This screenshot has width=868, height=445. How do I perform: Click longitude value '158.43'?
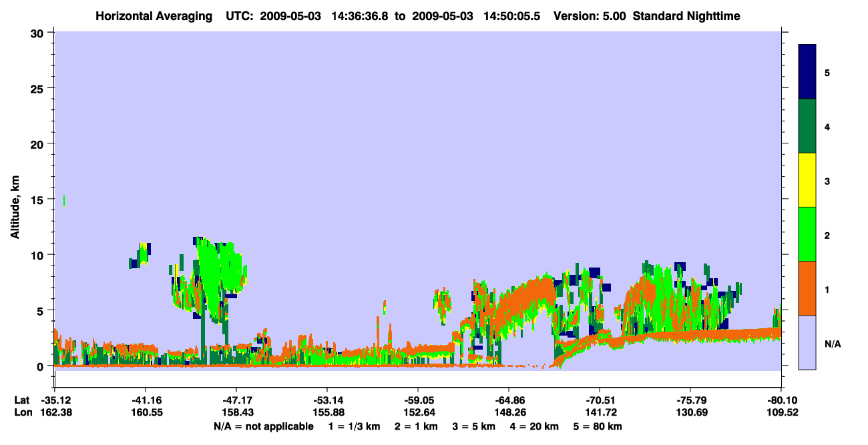[237, 413]
